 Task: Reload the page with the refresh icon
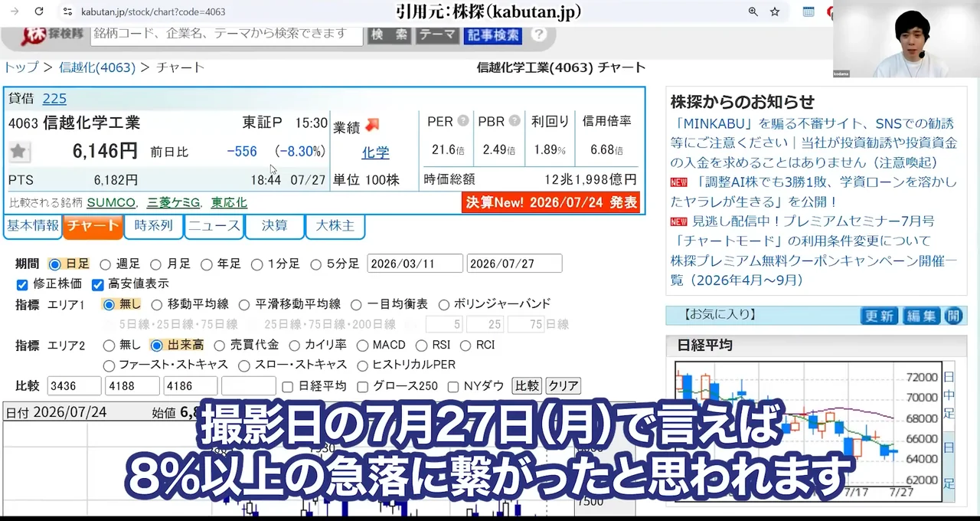[39, 11]
